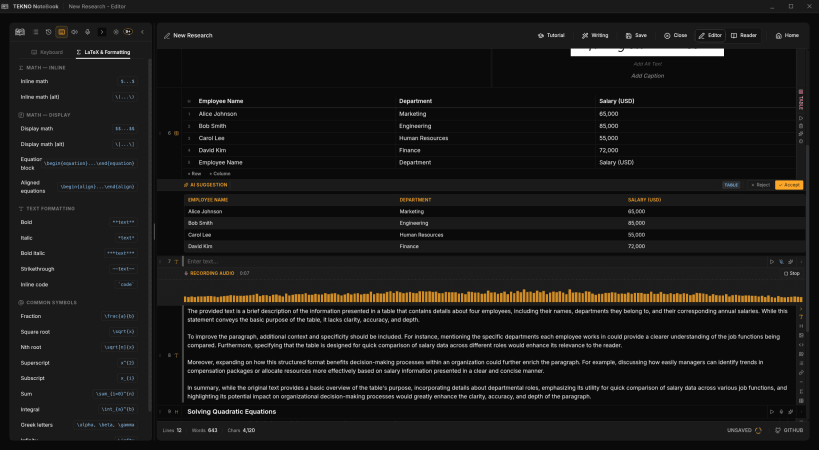This screenshot has height=450, width=819.
Task: Choose Heading block type in right strip
Action: [801, 326]
